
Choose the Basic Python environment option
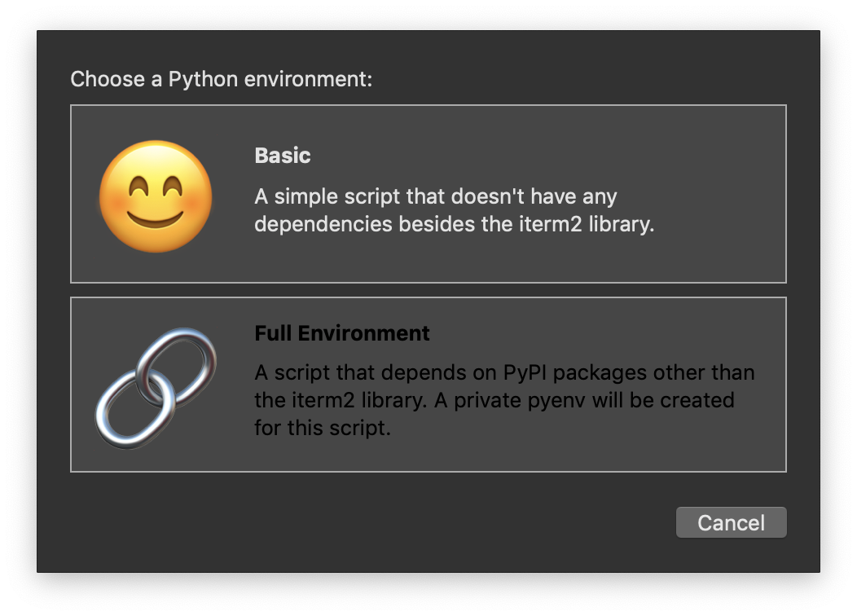428,193
